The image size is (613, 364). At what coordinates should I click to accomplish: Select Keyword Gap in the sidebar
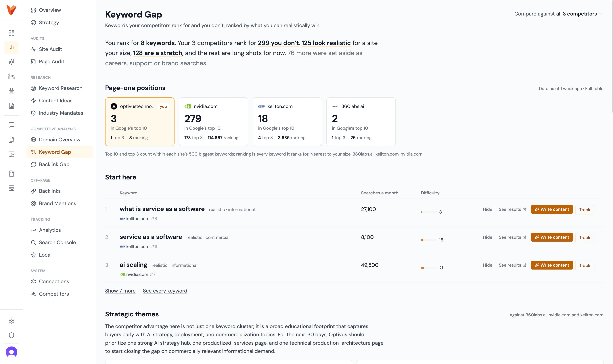click(x=60, y=152)
